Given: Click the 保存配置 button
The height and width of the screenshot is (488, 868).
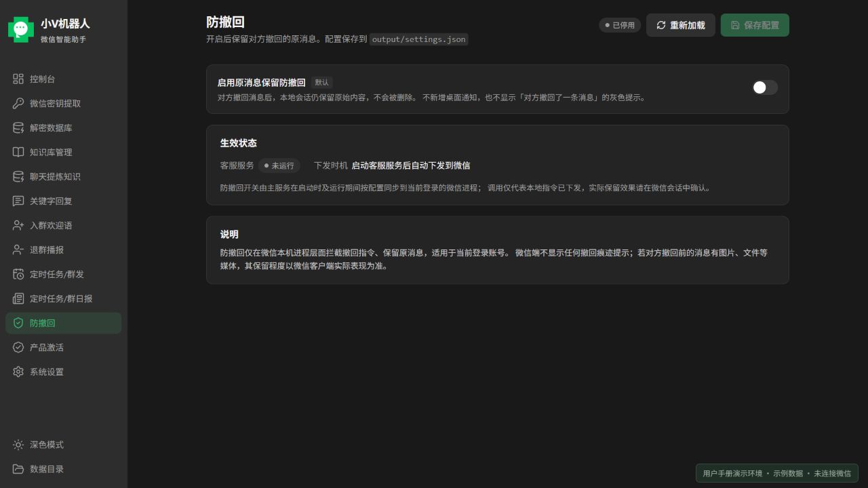Looking at the screenshot, I should pos(755,25).
